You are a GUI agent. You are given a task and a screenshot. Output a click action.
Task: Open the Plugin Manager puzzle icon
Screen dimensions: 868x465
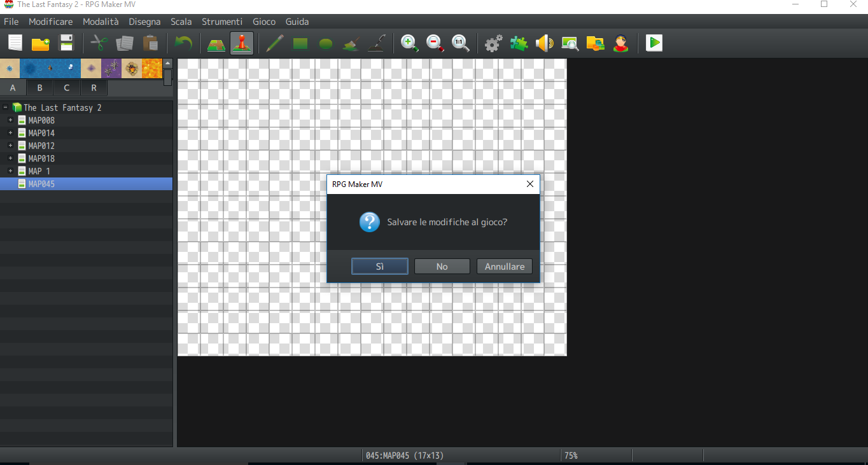point(519,43)
